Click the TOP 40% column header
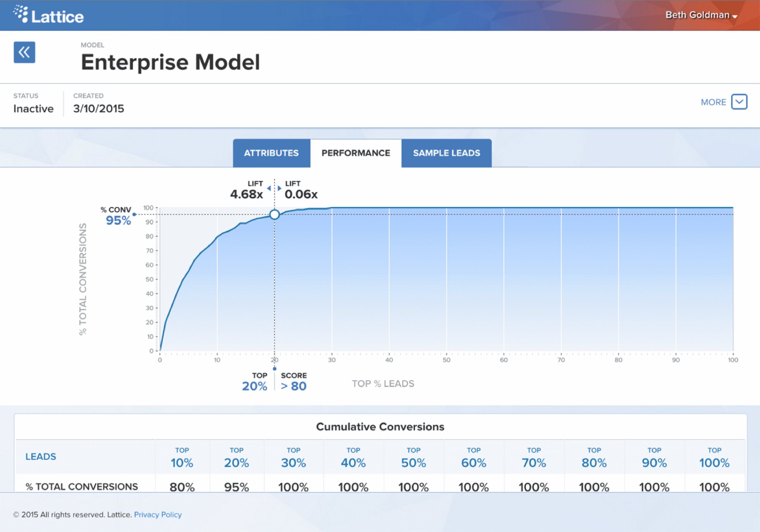 click(353, 458)
